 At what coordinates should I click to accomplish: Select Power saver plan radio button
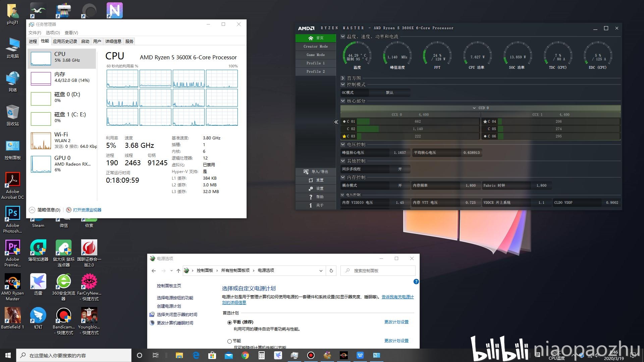pyautogui.click(x=229, y=341)
